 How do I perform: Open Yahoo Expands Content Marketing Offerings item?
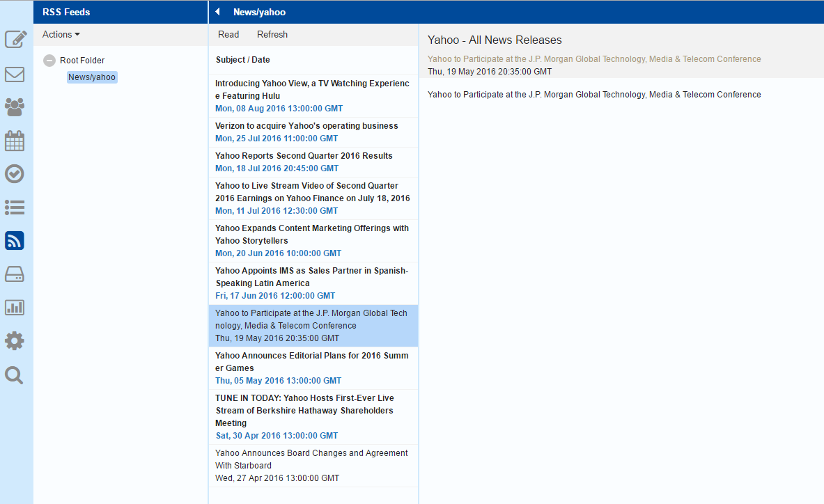click(313, 241)
